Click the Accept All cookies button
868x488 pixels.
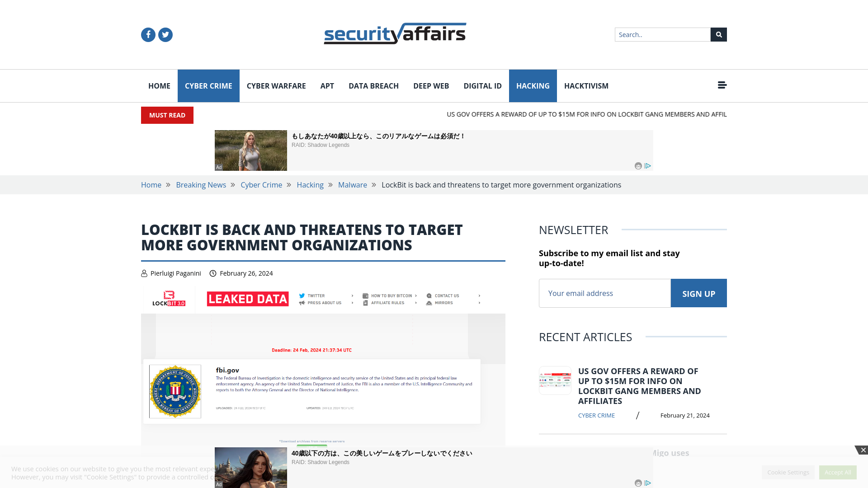(838, 472)
